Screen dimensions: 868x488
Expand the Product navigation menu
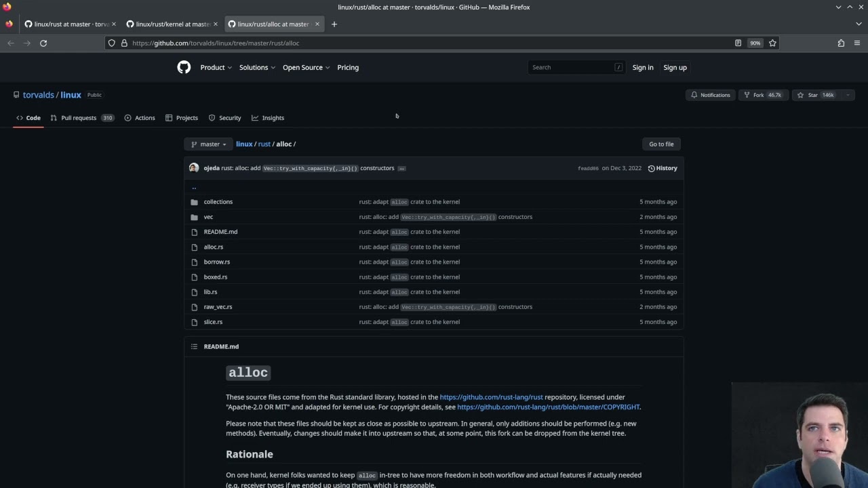[x=216, y=67]
